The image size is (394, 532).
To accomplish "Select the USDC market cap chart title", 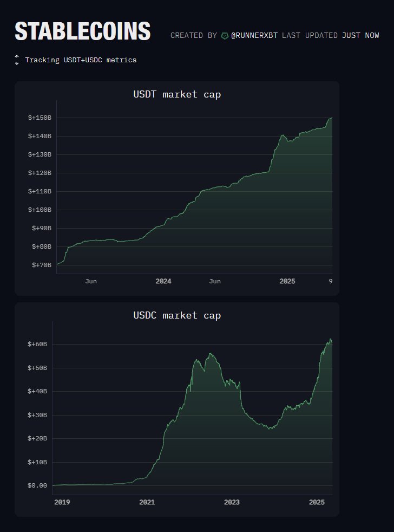I will pos(177,315).
